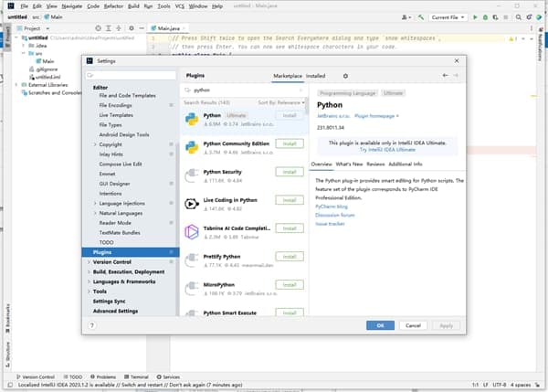This screenshot has width=548, height=392.
Task: Click the plugin settings gear icon
Action: click(345, 76)
